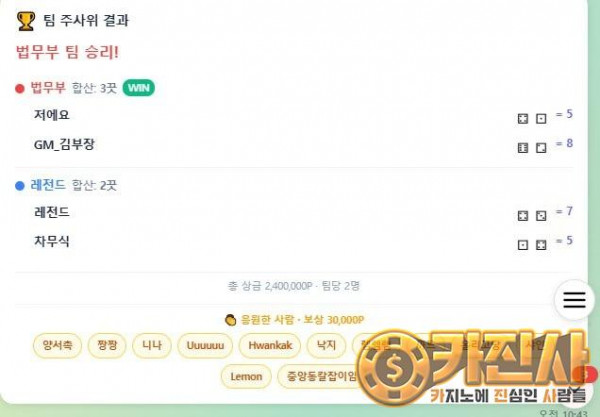Image resolution: width=600 pixels, height=417 pixels.
Task: Select the Lemon supporter chip
Action: coord(246,376)
